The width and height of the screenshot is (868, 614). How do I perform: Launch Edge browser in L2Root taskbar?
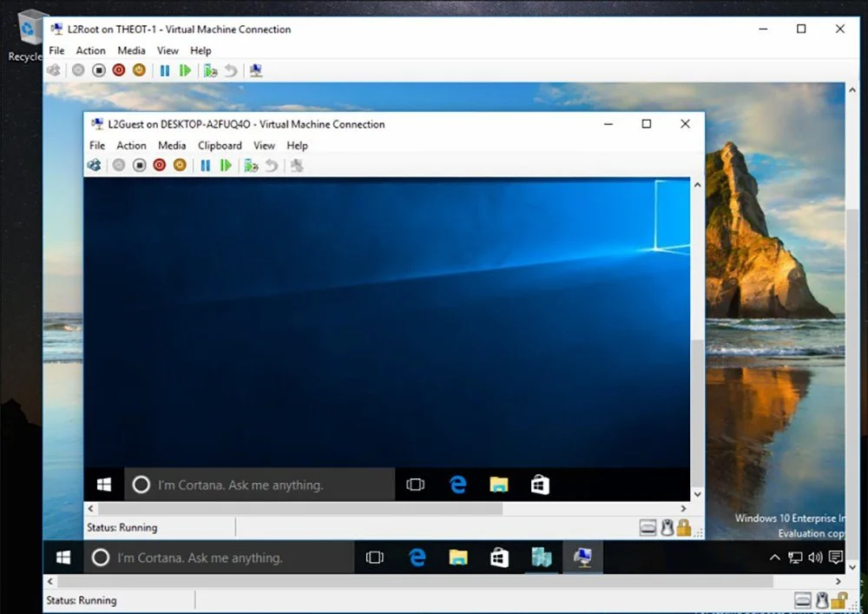coord(417,557)
